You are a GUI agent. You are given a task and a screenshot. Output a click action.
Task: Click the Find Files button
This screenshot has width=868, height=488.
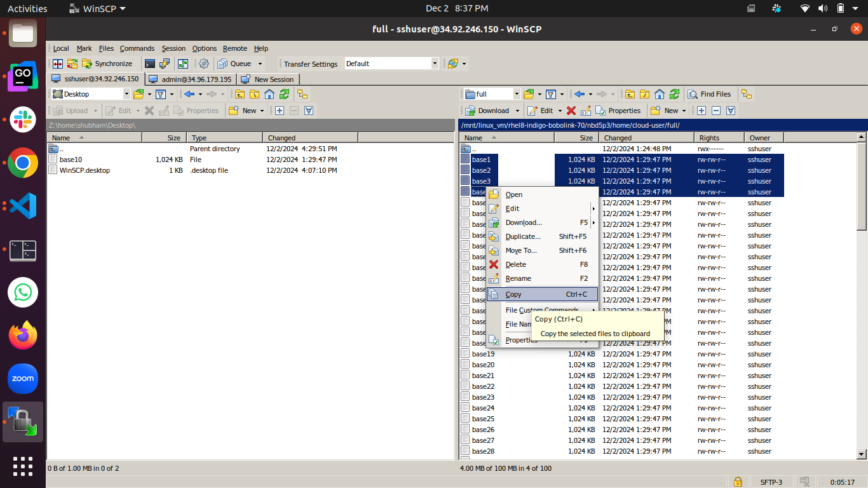click(x=710, y=94)
